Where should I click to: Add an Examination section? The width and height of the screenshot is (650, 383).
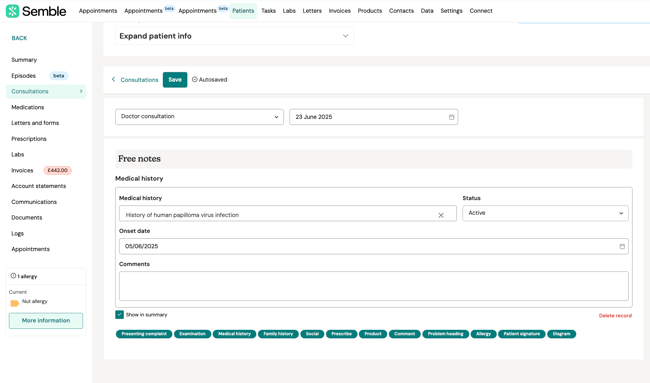[192, 334]
